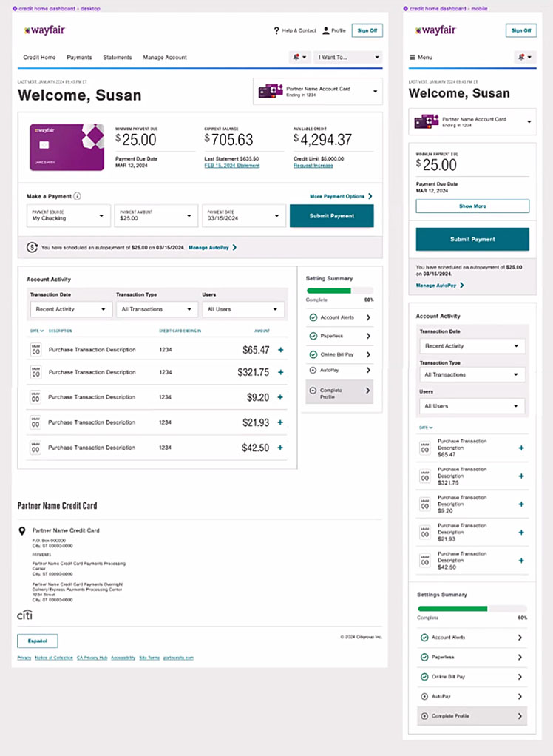
Task: Open desktop Transaction Type All Transactions dropdown
Action: point(156,309)
